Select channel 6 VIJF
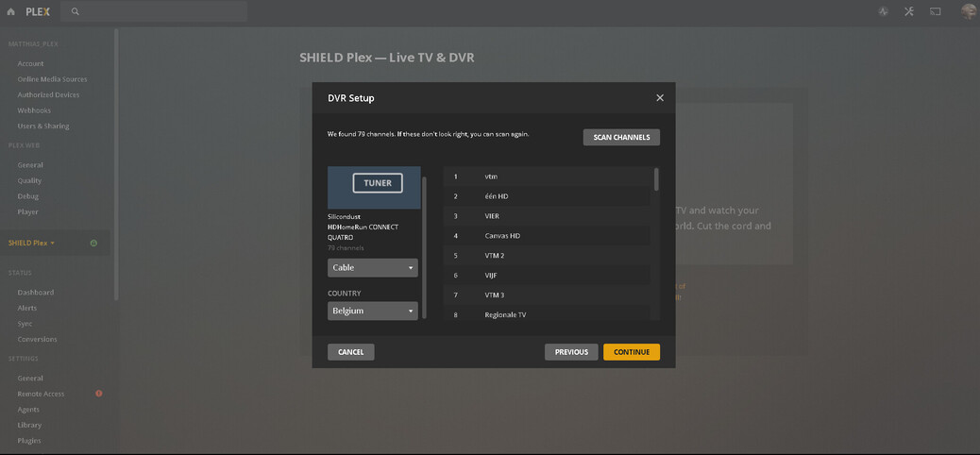 click(547, 275)
